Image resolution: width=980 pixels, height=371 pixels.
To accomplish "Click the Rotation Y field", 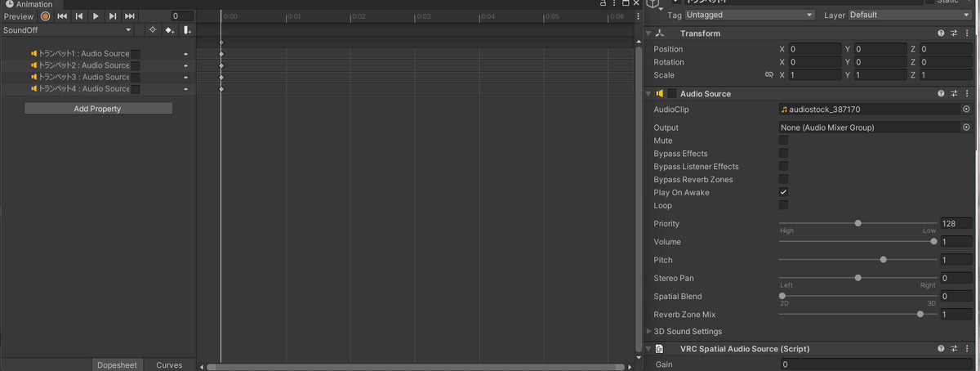I will pyautogui.click(x=880, y=62).
